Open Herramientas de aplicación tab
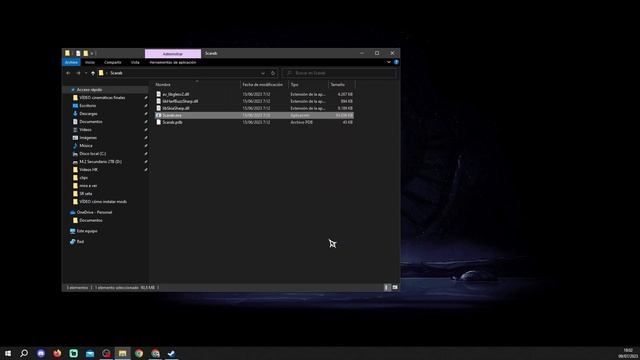Viewport: 640px width, 360px height. pyautogui.click(x=173, y=62)
